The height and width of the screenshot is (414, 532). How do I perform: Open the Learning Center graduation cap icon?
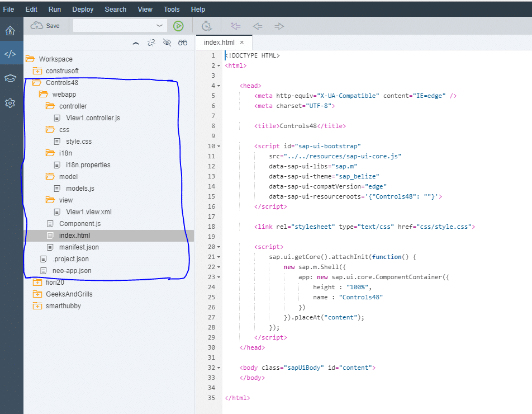pyautogui.click(x=10, y=78)
